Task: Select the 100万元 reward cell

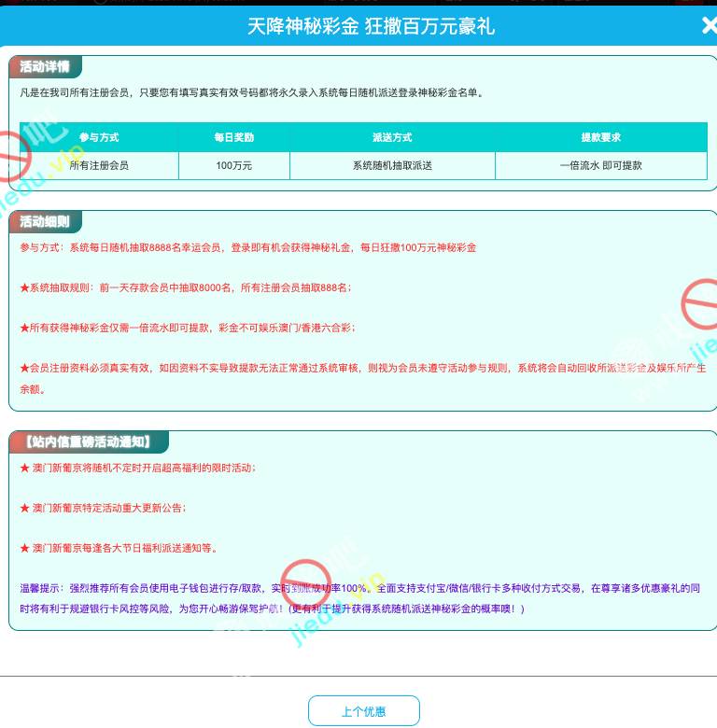Action: [233, 165]
